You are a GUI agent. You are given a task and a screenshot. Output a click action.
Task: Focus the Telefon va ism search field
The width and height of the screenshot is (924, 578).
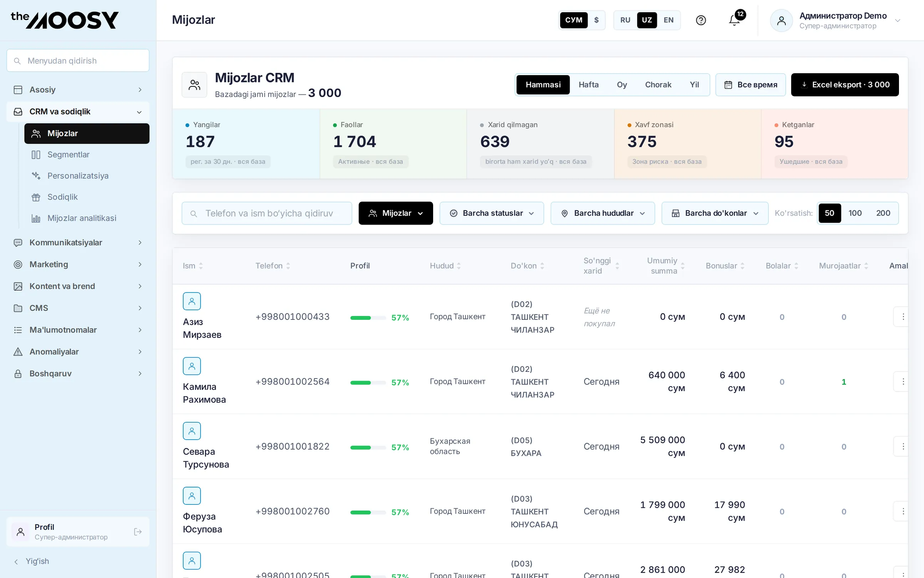pyautogui.click(x=267, y=213)
